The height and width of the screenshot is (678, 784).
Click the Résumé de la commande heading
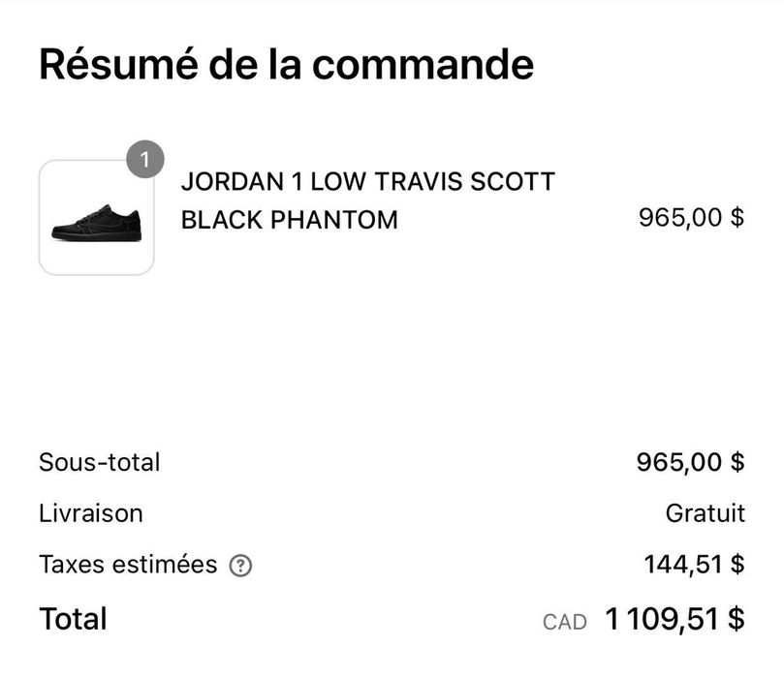(x=286, y=63)
